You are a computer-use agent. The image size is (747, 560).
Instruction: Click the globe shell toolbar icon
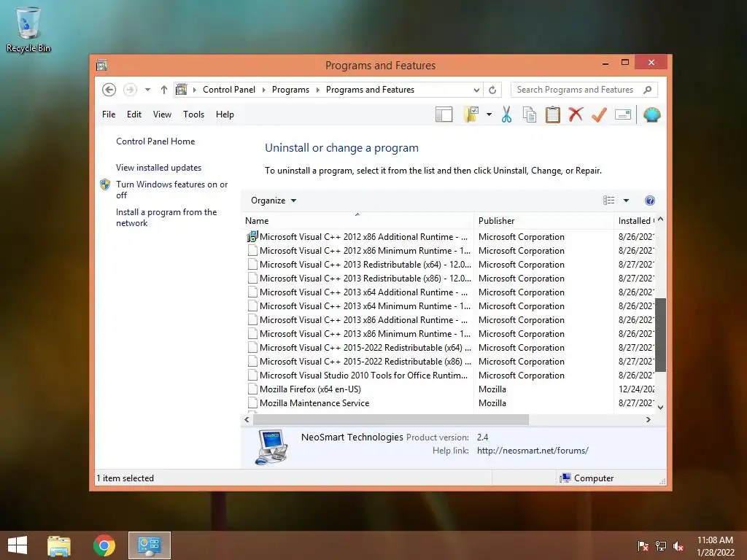pyautogui.click(x=651, y=114)
